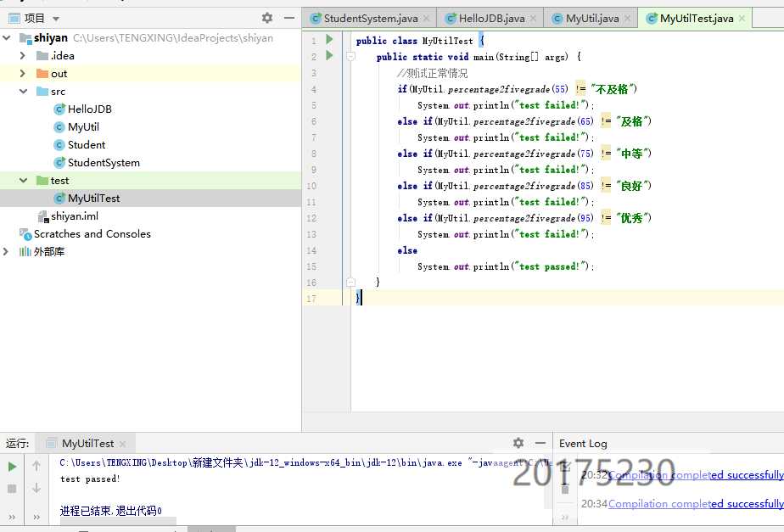This screenshot has width=784, height=532.
Task: Open 20:32 Compilation completed successfully link
Action: pos(696,475)
